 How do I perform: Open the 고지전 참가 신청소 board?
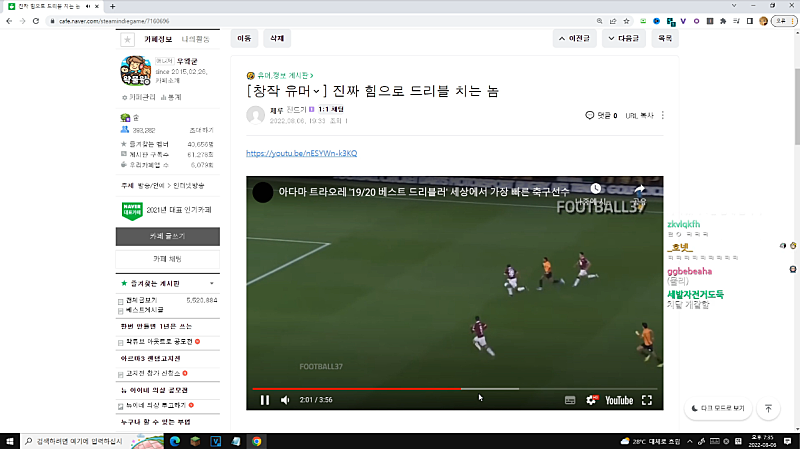click(x=153, y=373)
